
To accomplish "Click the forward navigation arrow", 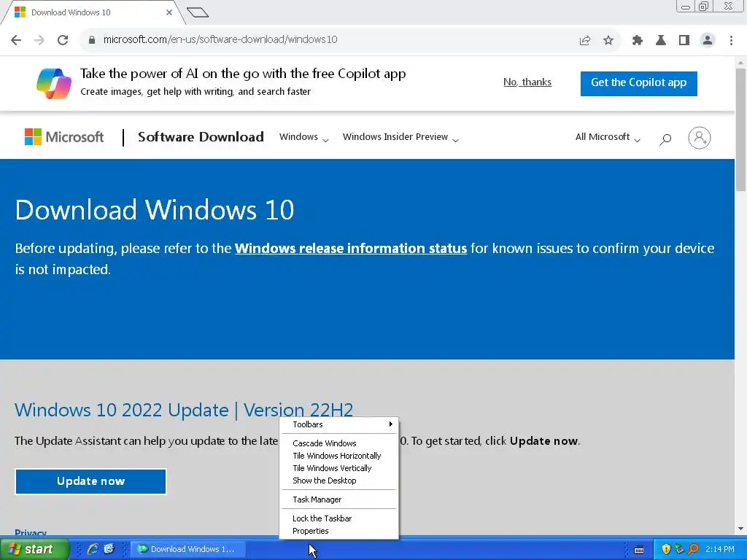I will click(39, 40).
